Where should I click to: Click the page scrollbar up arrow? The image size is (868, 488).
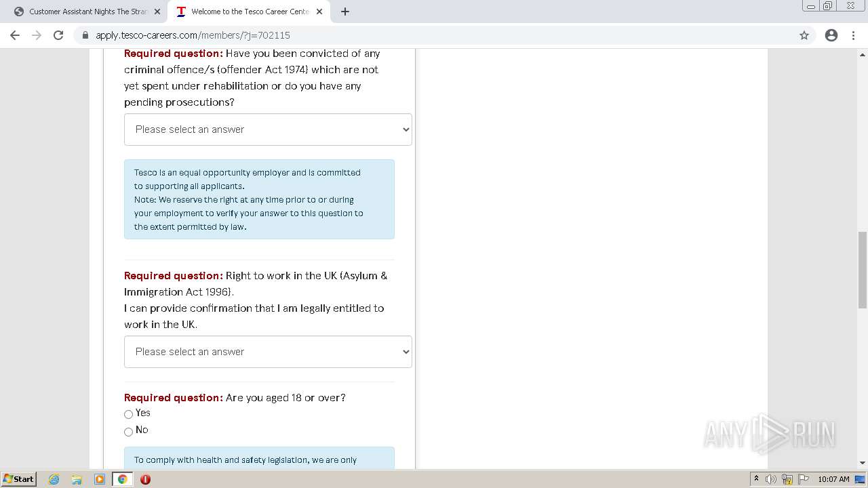[863, 54]
